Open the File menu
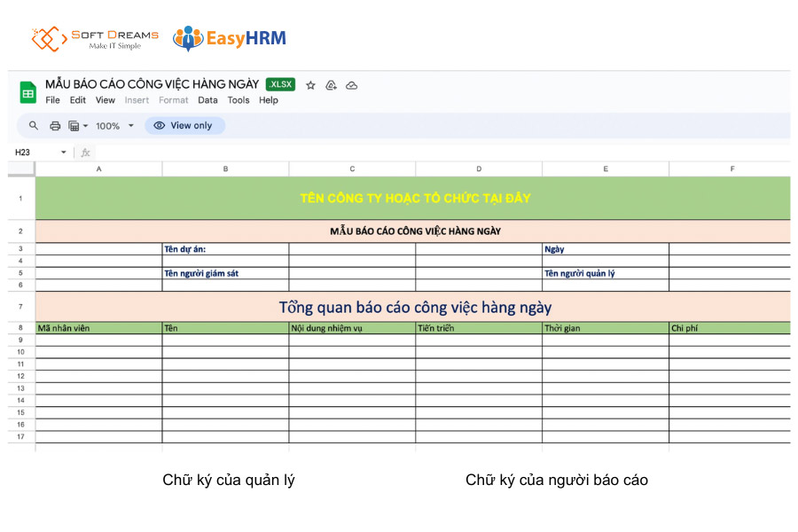The width and height of the screenshot is (798, 532). 52,100
